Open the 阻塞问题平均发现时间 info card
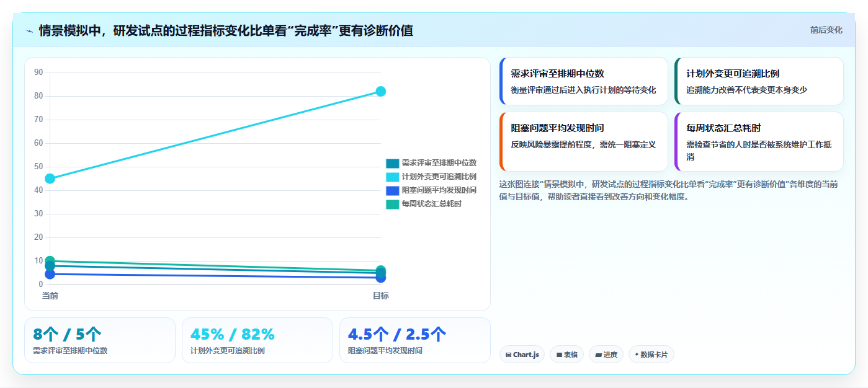The image size is (868, 388). click(x=583, y=141)
